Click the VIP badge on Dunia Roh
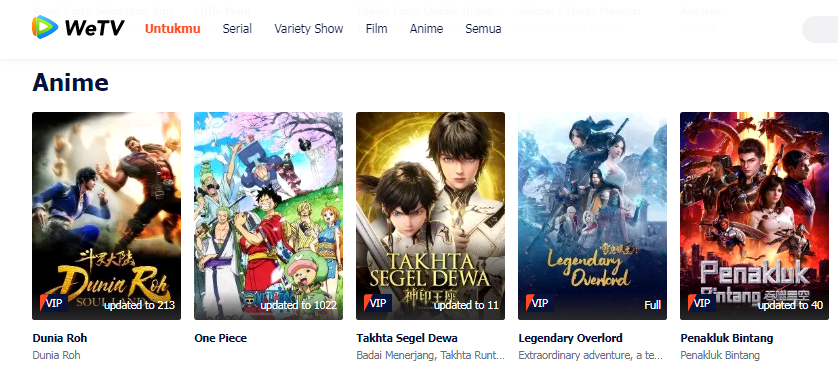Viewport: 838px width, 390px height. (x=53, y=303)
